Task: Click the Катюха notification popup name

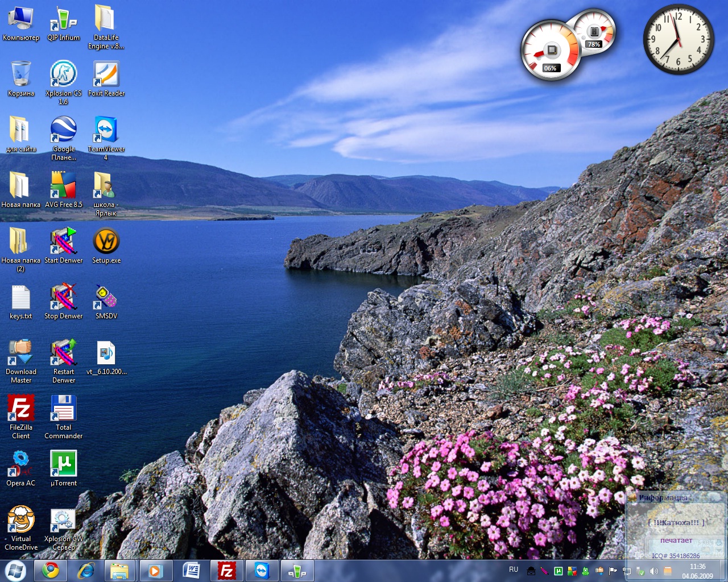Action: coord(676,522)
